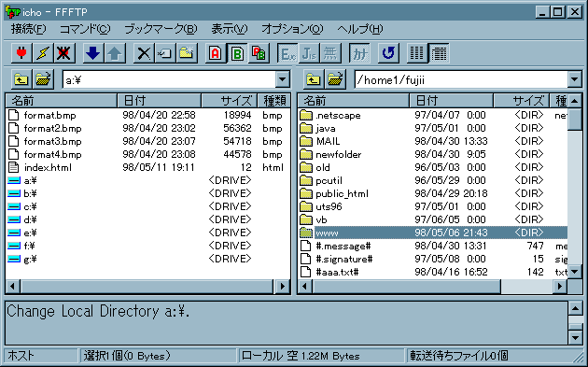Click the blue Download arrow icon

[x=92, y=53]
